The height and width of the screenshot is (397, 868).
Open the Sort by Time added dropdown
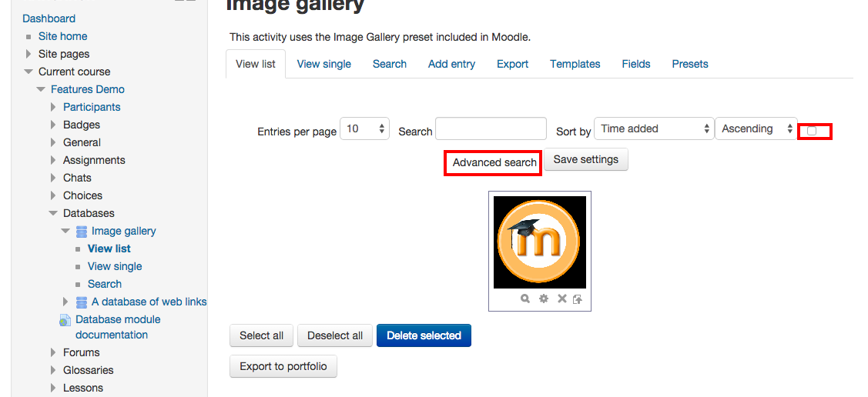(x=654, y=128)
